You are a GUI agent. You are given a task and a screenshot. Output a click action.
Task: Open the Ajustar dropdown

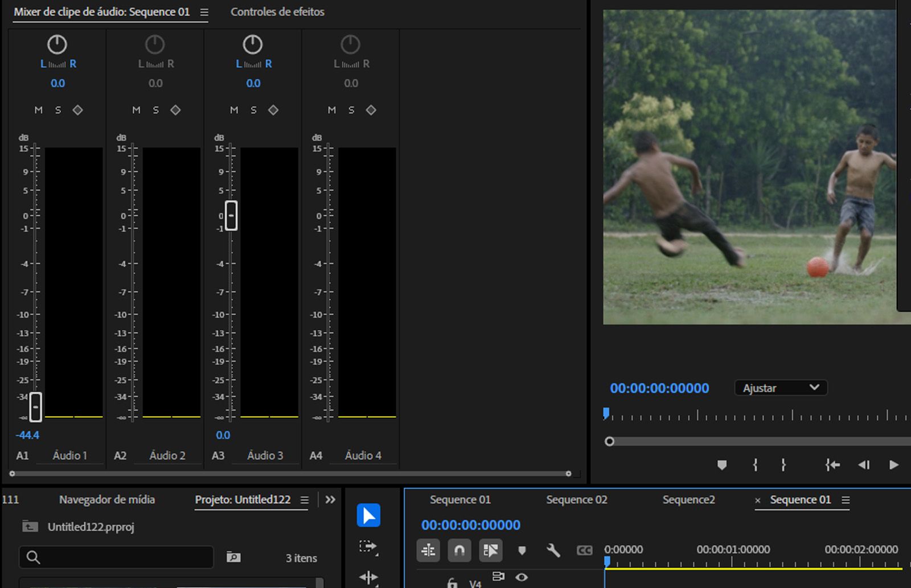coord(781,388)
